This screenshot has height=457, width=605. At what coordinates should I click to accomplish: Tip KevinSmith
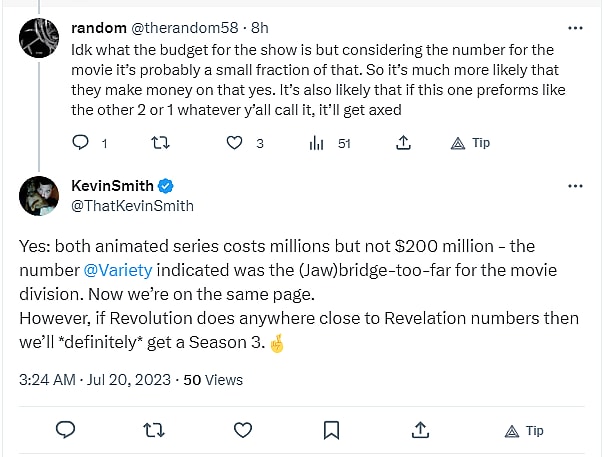pos(525,430)
